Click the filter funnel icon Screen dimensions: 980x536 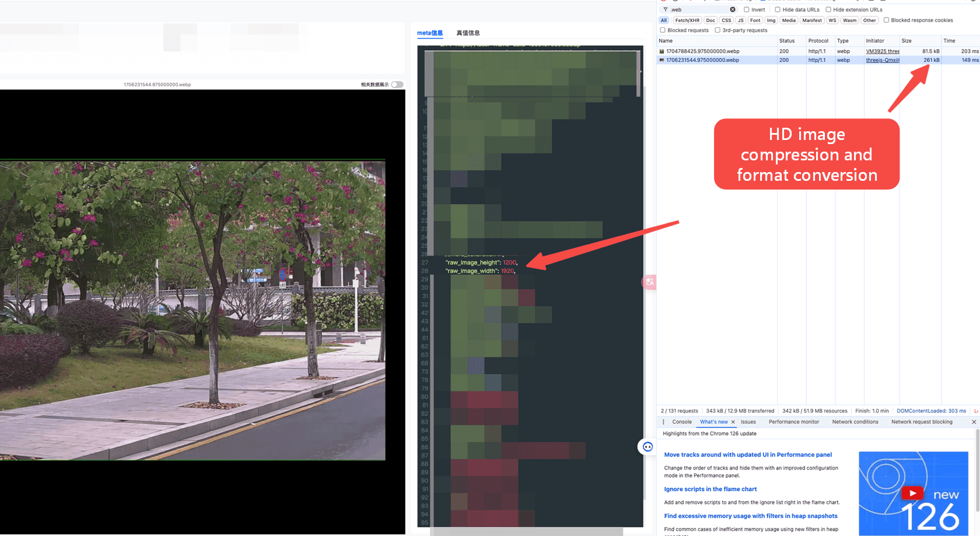tap(665, 10)
